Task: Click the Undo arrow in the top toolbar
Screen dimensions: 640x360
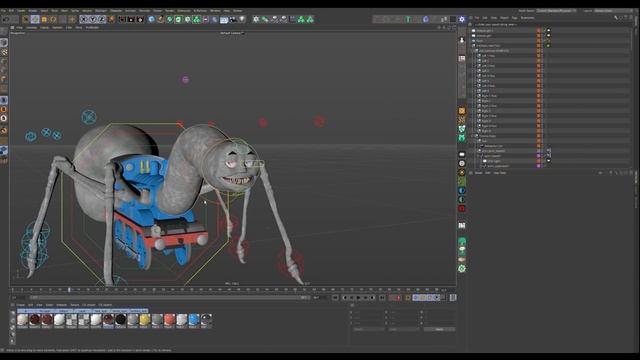Action: 5,19
